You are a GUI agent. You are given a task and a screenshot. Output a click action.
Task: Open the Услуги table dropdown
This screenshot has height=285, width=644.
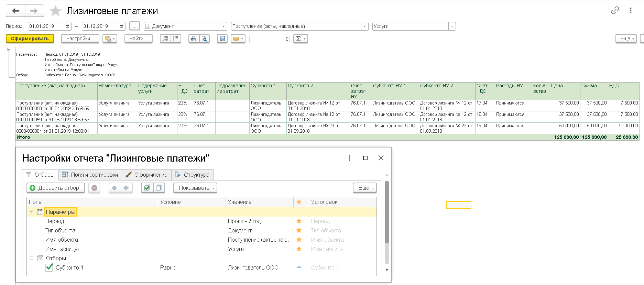coord(452,26)
